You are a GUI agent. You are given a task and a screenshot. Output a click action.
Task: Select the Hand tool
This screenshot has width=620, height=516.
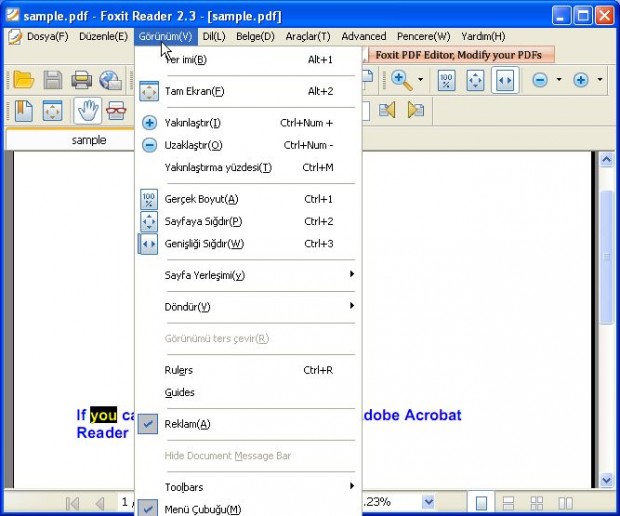pyautogui.click(x=87, y=111)
